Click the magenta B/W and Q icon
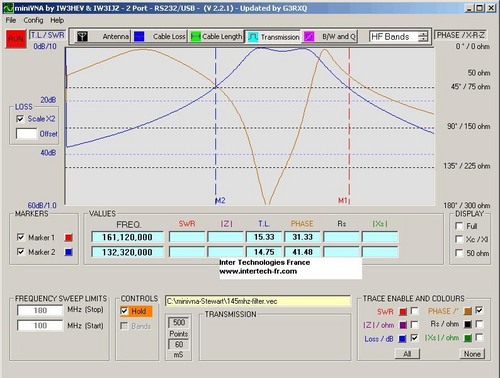This screenshot has height=378, width=500. [x=309, y=36]
